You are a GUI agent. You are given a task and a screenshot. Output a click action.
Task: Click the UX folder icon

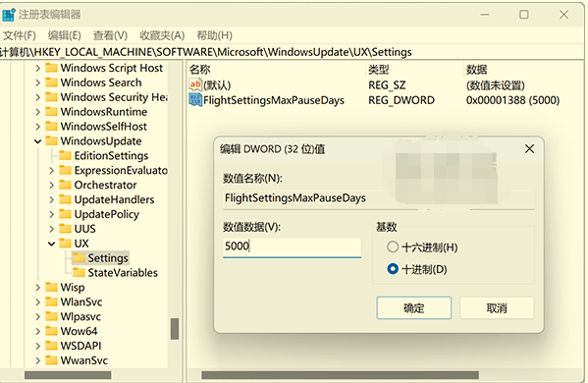point(65,244)
